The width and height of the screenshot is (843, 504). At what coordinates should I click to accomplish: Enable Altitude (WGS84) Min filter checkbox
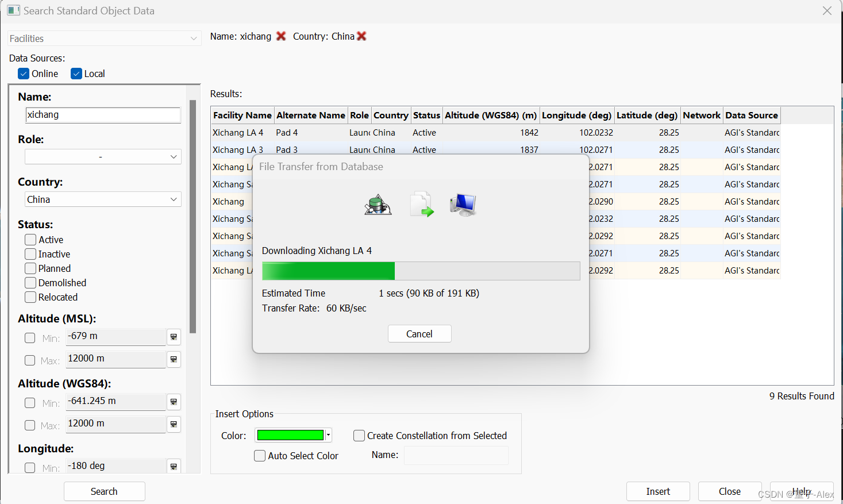pyautogui.click(x=30, y=403)
